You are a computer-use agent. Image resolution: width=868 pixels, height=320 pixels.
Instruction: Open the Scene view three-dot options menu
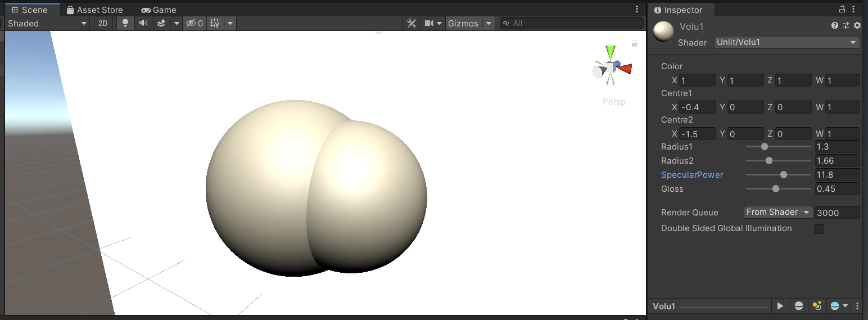point(637,10)
